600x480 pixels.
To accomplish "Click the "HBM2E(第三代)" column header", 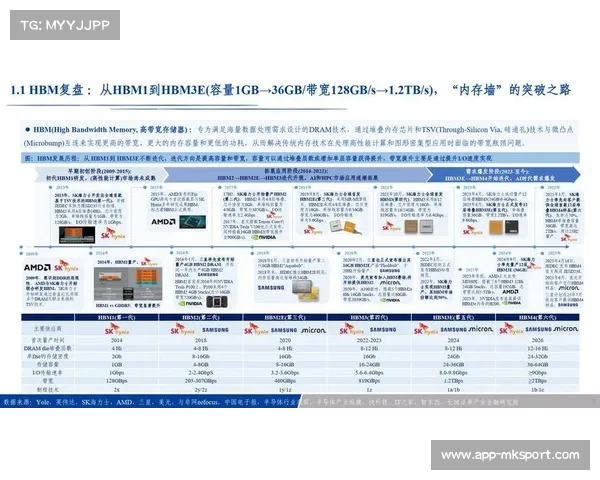I will tap(285, 317).
